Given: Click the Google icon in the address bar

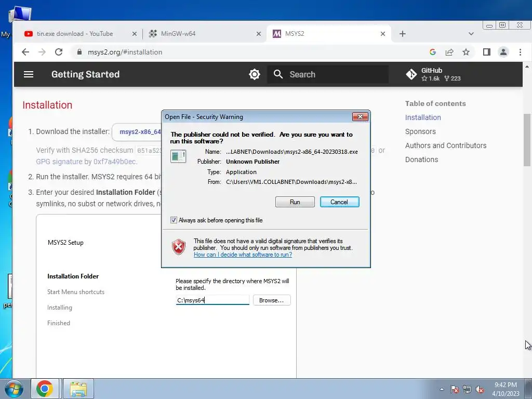Looking at the screenshot, I should (433, 52).
